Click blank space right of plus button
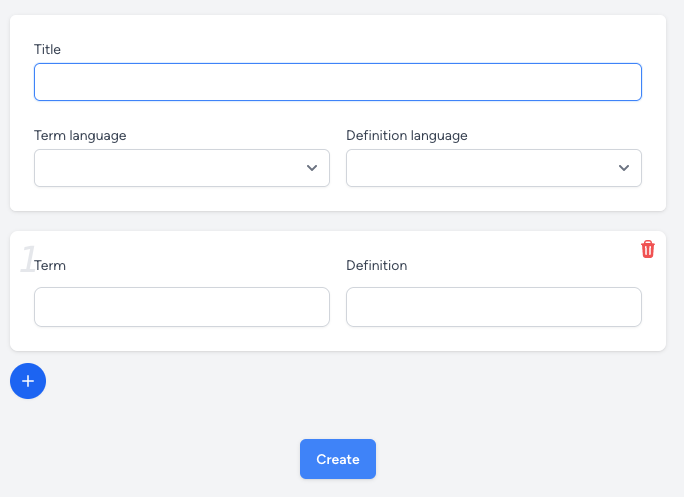The width and height of the screenshot is (684, 497). [300, 382]
